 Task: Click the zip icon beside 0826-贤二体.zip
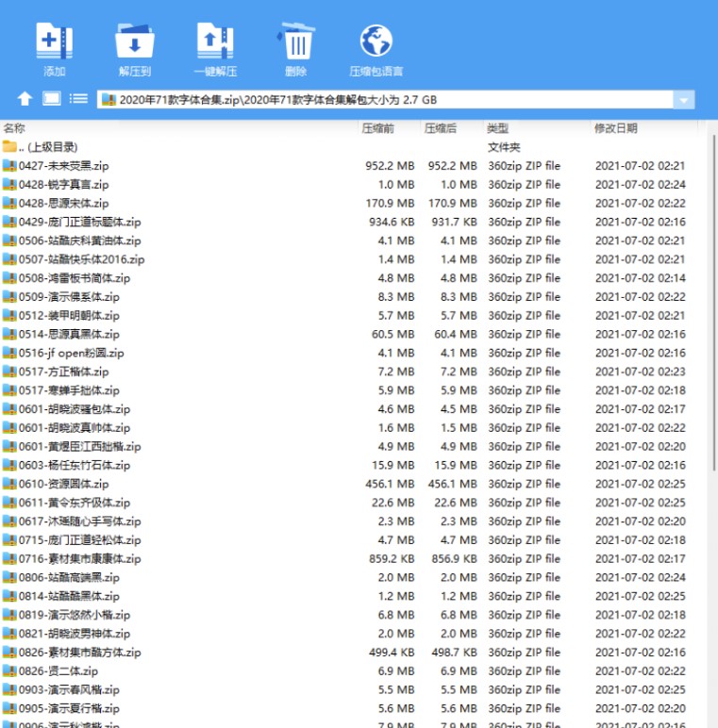[x=9, y=670]
